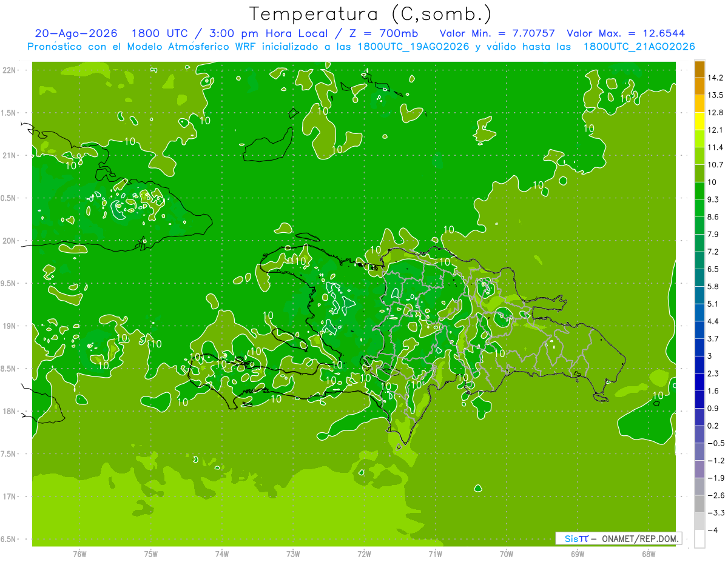Click the "72W" longitude axis label
Screen dimensions: 728x562
(x=364, y=554)
